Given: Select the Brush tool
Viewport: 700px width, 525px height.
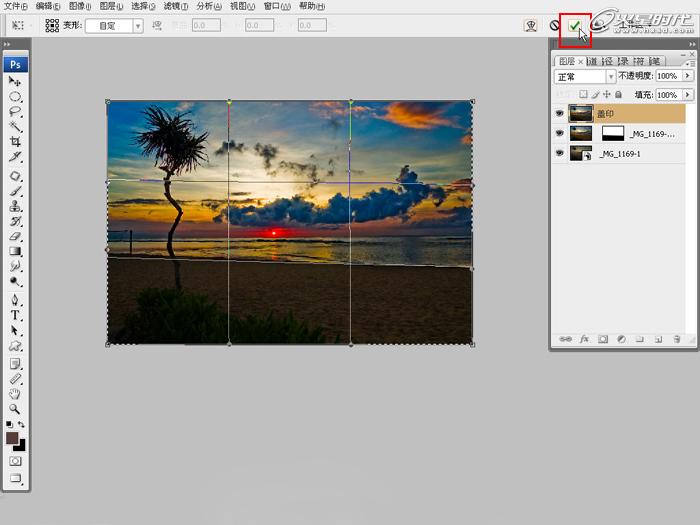Looking at the screenshot, I should click(x=15, y=191).
